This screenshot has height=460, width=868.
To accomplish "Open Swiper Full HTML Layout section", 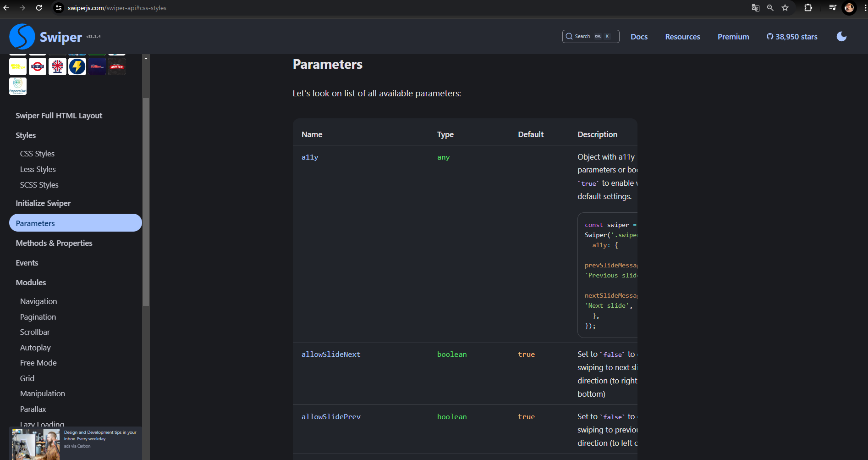I will pos(59,116).
